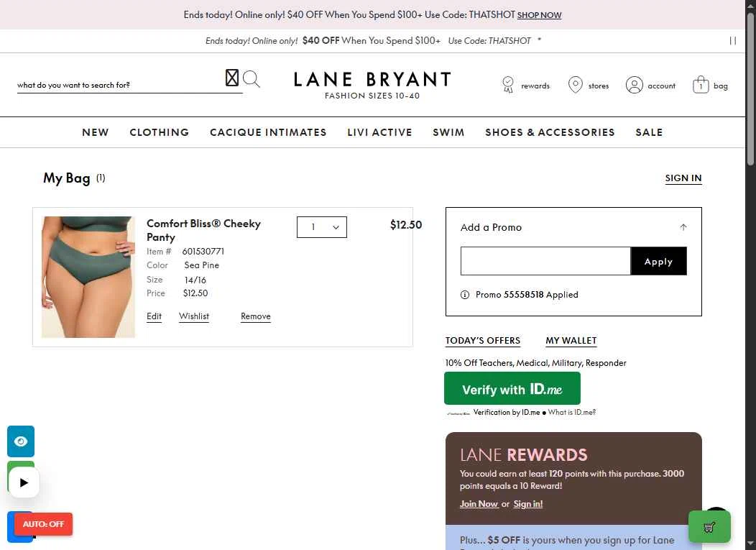Click the 10% Off Teachers, Medical offer text
Image resolution: width=756 pixels, height=550 pixels.
coord(535,363)
